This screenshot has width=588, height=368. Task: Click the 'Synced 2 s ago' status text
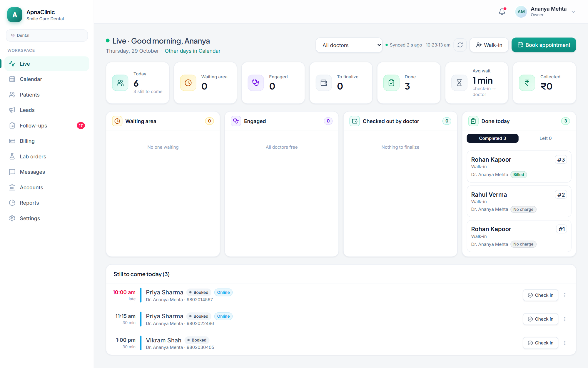420,45
